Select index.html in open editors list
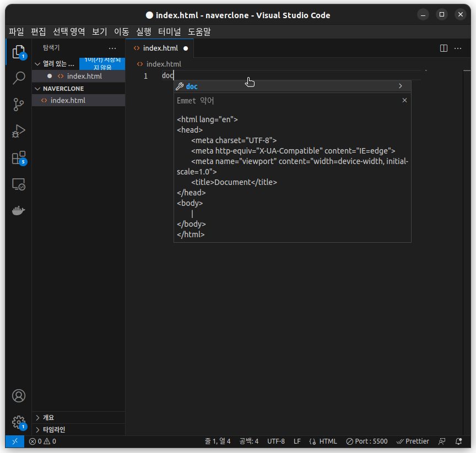The width and height of the screenshot is (476, 453). 78,76
